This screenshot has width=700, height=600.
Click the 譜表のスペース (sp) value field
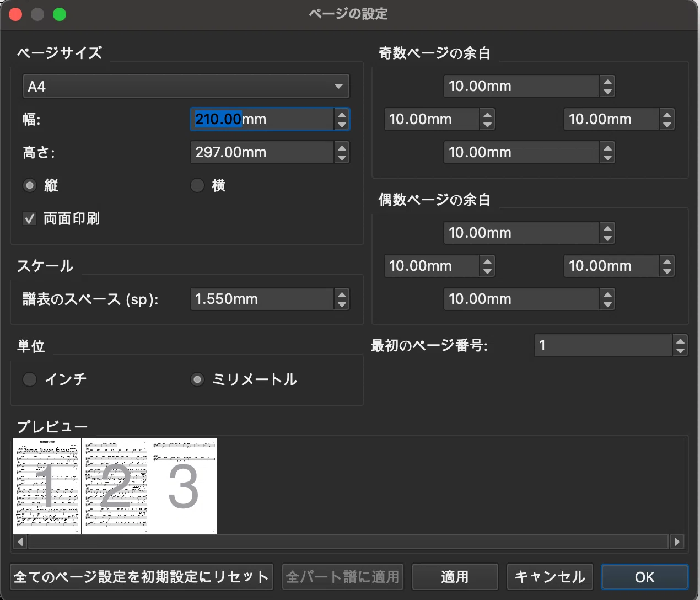pos(262,299)
